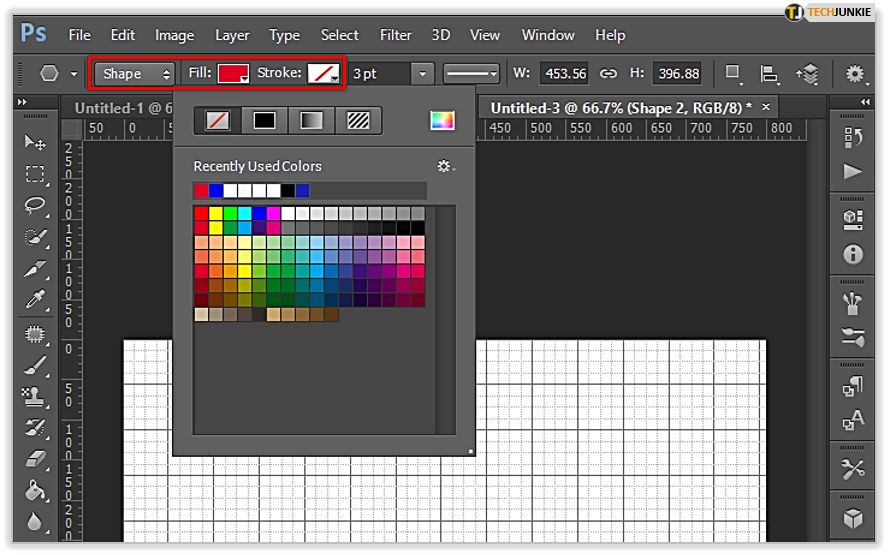Click the path alignment icon
Screen dimensions: 888x555
coord(769,74)
